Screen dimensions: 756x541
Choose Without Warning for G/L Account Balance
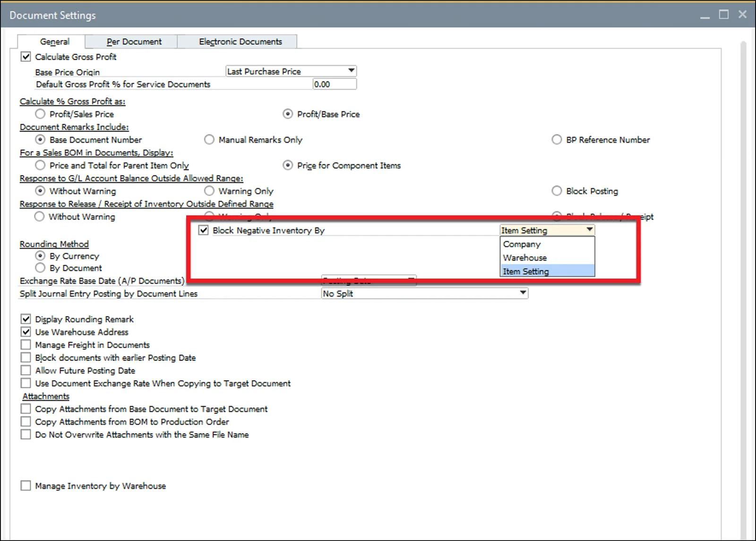[40, 191]
